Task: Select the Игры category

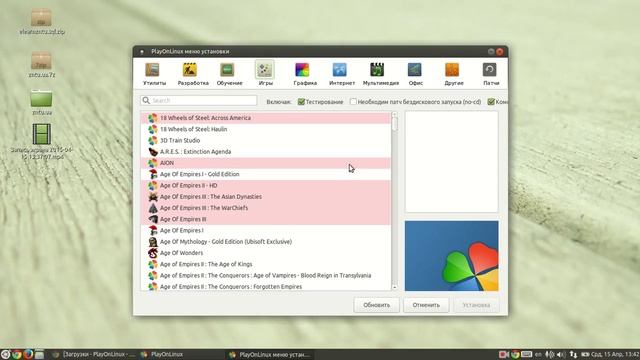Action: [265, 74]
